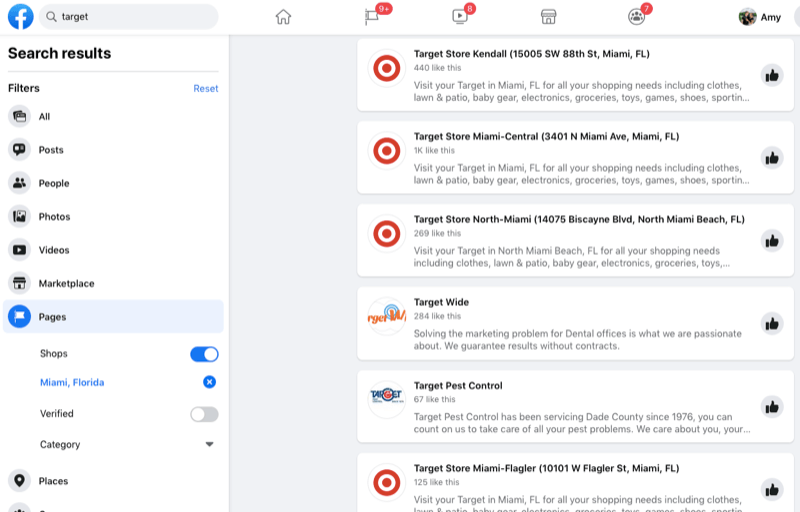800x512 pixels.
Task: Open the Watch video icon in top bar
Action: click(460, 17)
